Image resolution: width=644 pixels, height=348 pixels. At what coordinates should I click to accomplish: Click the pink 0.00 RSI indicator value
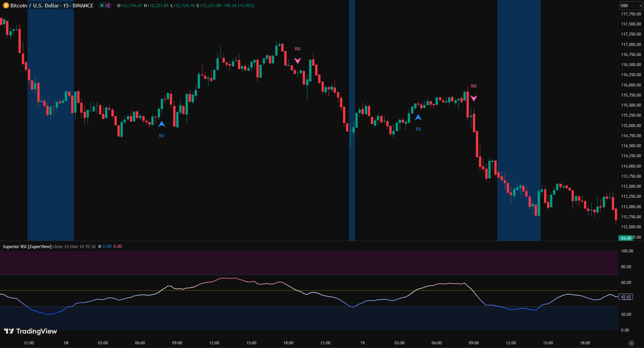tap(117, 246)
